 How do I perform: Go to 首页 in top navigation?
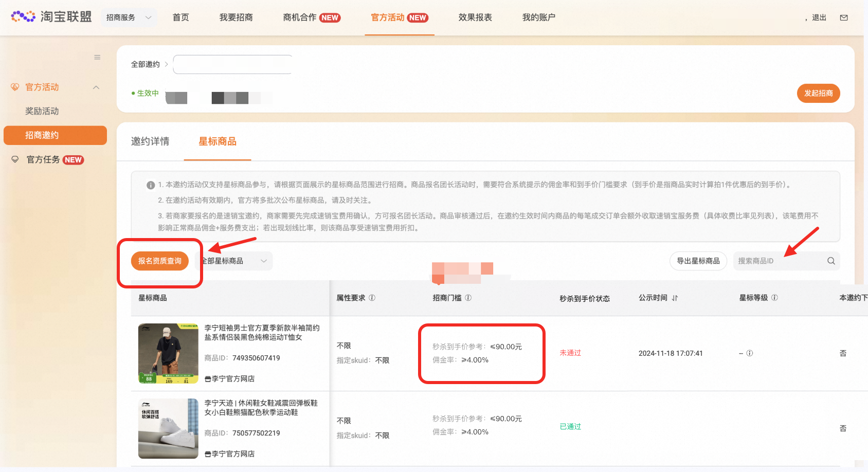point(180,17)
